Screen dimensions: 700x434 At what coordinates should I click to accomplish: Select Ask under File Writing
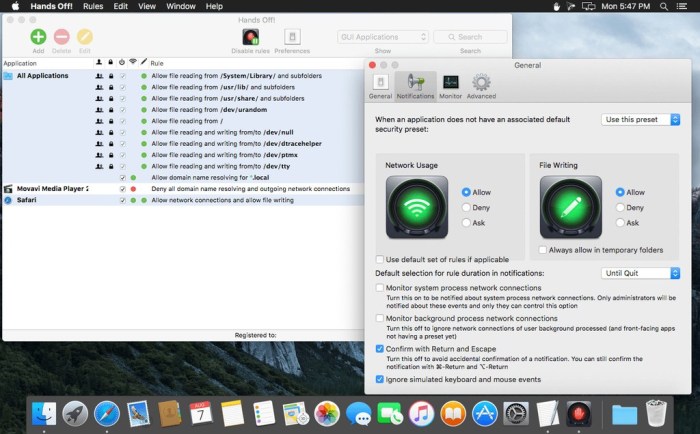click(621, 223)
